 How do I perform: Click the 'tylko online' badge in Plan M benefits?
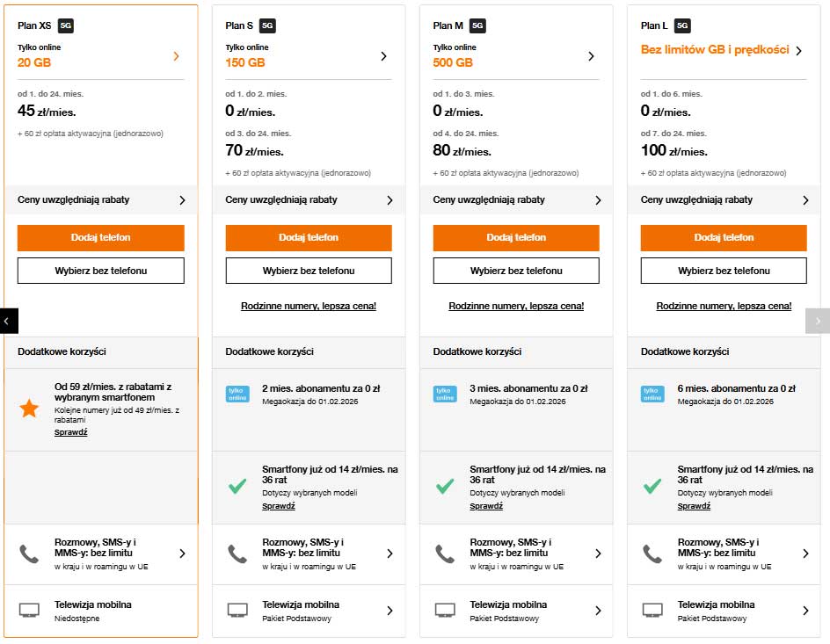coord(444,393)
